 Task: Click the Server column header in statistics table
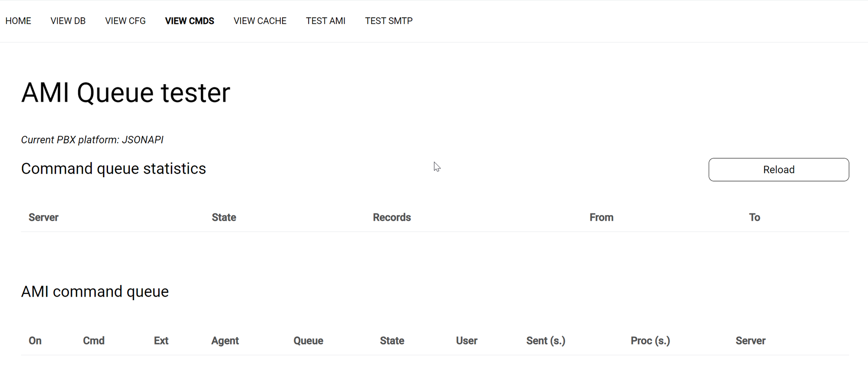click(x=43, y=217)
